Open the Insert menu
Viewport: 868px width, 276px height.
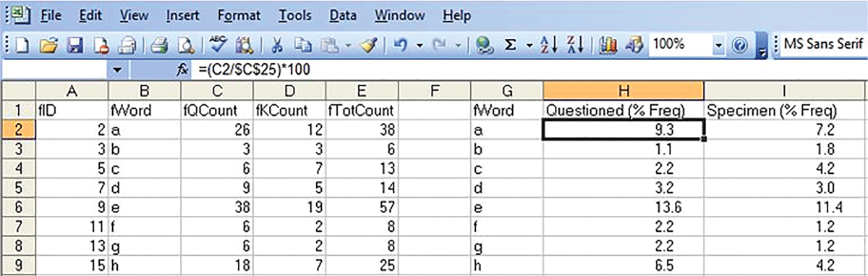[x=183, y=15]
